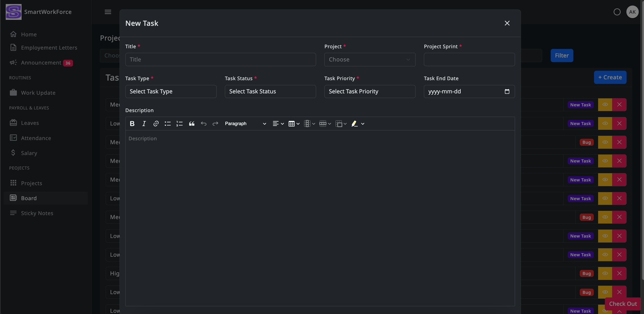
Task: Go to Attendance in the sidebar
Action: pyautogui.click(x=36, y=138)
